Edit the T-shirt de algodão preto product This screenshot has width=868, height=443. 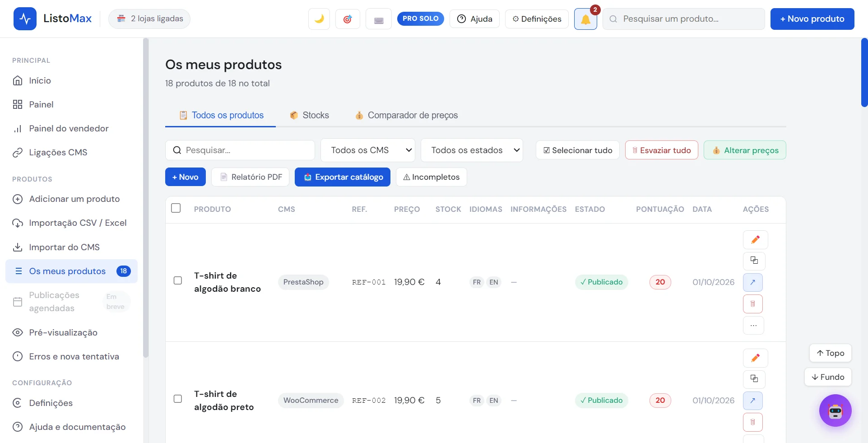coord(755,358)
